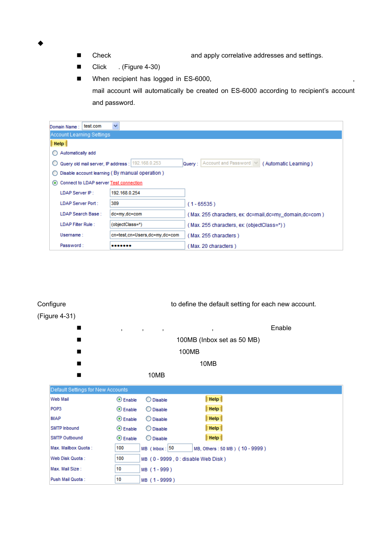Click the LDAP Search Base field

[148, 214]
